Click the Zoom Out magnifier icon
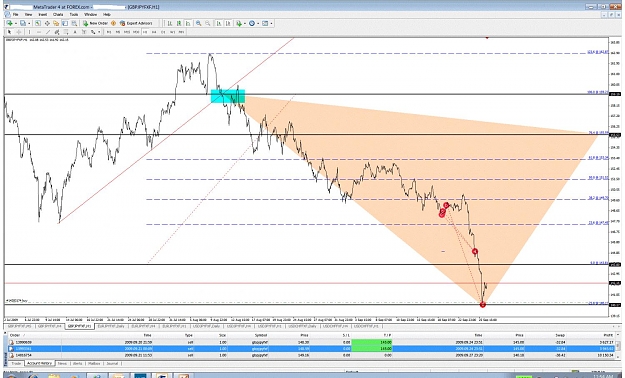Viewport: 625px width, 378px height. pos(207,24)
